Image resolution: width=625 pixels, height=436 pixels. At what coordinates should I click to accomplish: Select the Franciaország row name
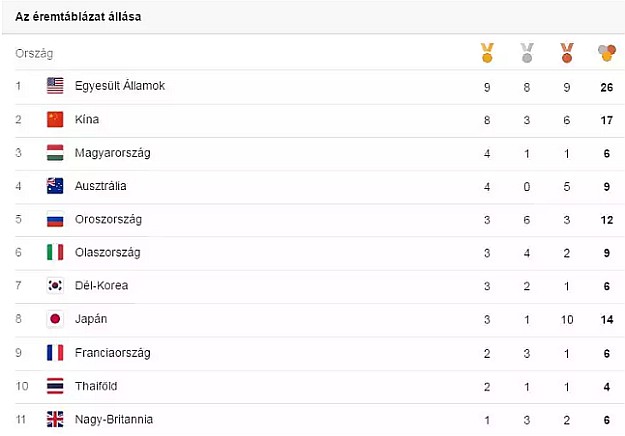[117, 352]
